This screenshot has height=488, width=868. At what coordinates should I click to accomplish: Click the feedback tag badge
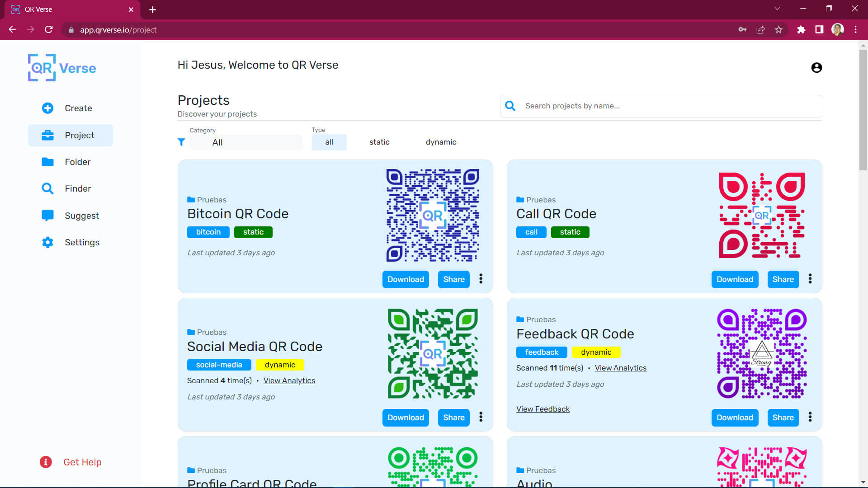542,352
